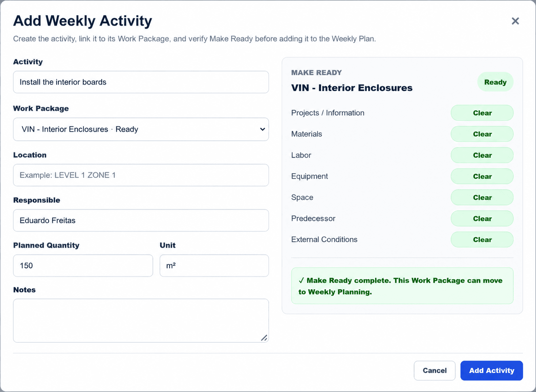Click the Planned Quantity field label
Screen dimensions: 536x392
[46, 246]
